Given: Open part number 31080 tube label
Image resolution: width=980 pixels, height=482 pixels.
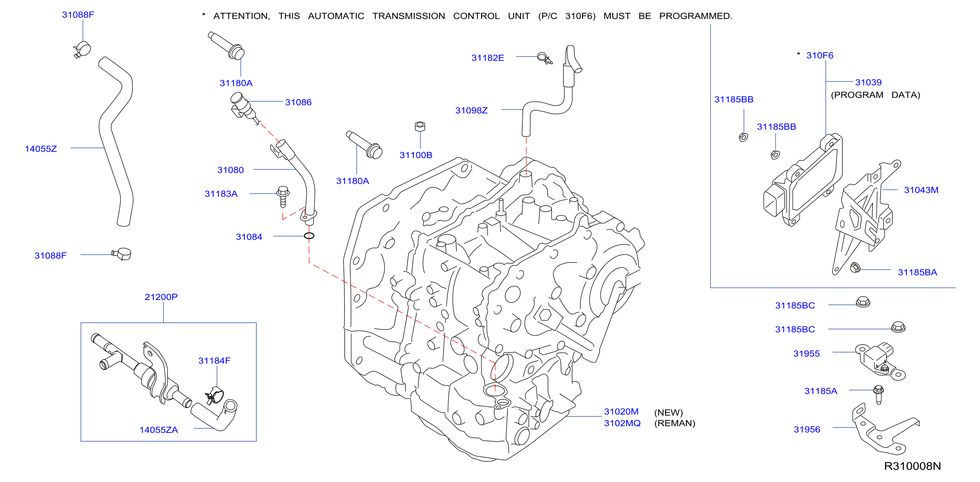Looking at the screenshot, I should click(x=230, y=170).
